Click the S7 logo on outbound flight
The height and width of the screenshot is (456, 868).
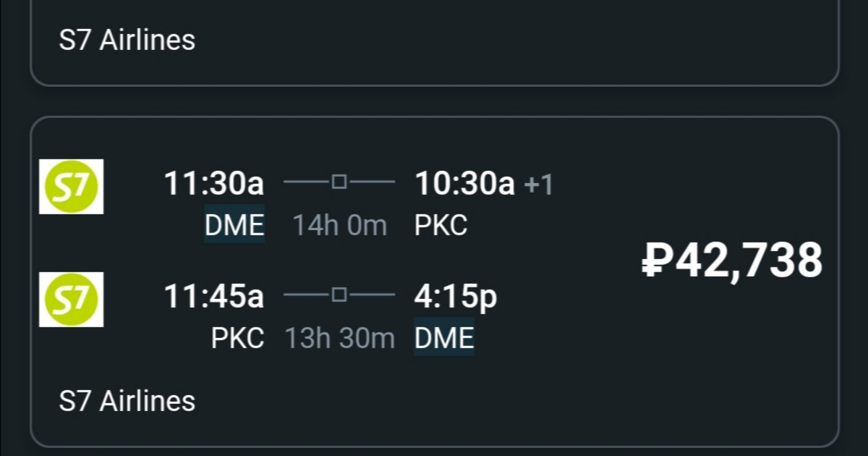[x=71, y=187]
